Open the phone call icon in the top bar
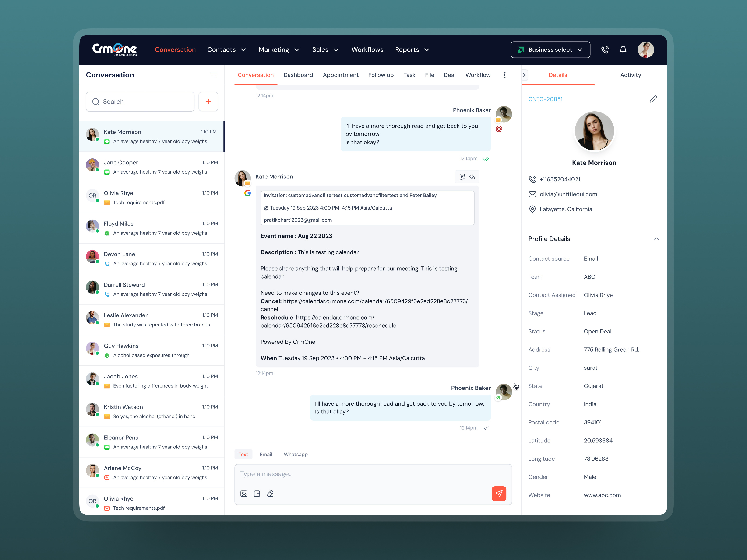The height and width of the screenshot is (560, 747). point(605,50)
